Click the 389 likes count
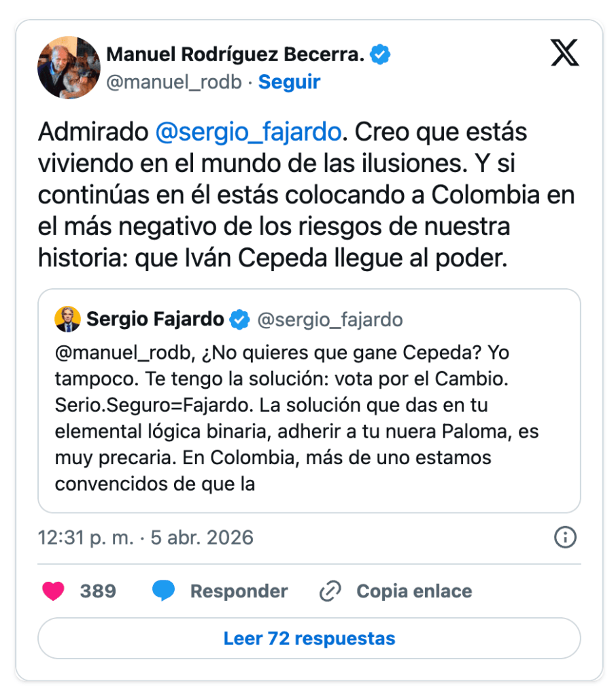Viewport: 616px width, 696px height. 98,591
